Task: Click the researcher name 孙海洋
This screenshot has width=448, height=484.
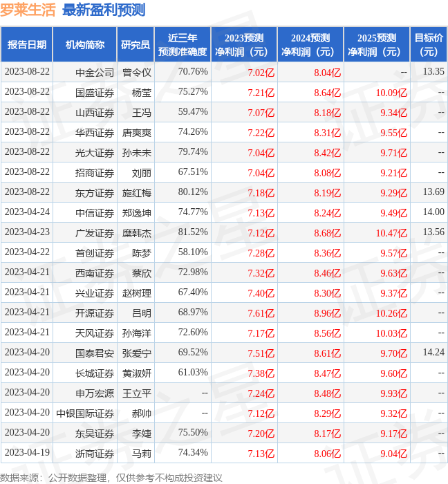Action: tap(137, 333)
